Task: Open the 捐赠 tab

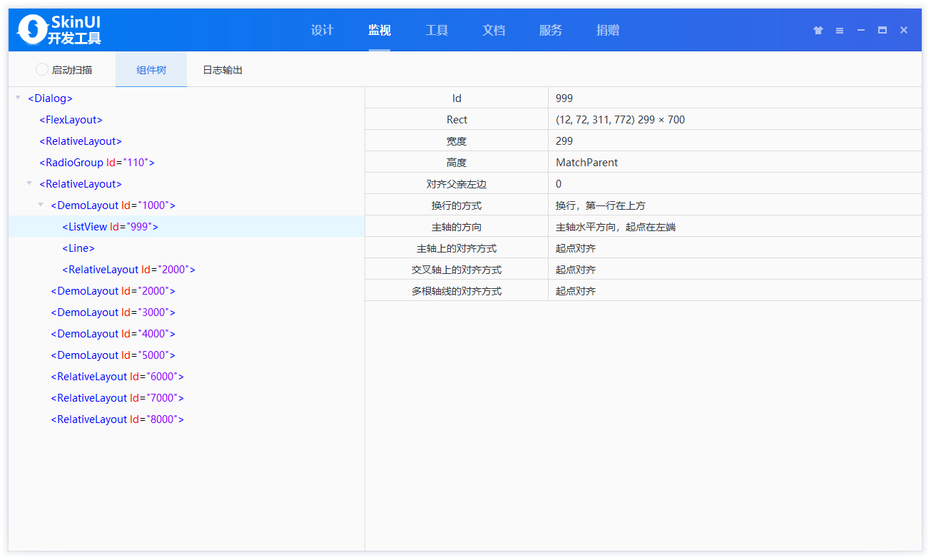Action: (608, 30)
